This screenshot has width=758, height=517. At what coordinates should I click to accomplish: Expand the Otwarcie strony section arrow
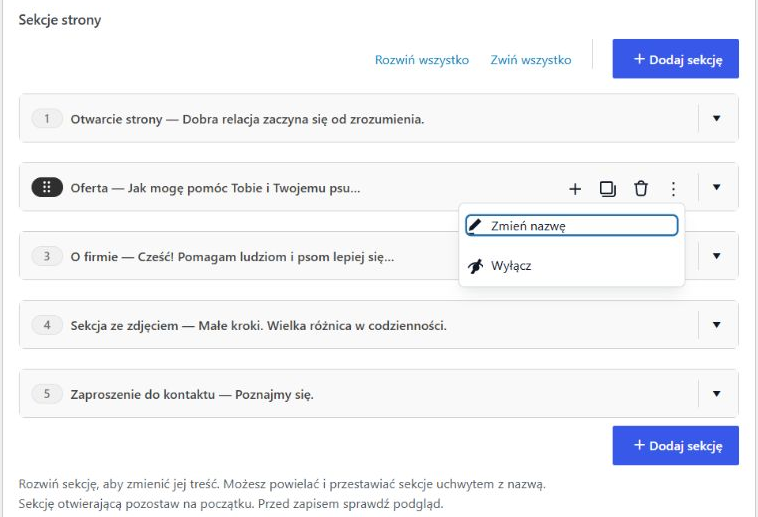click(x=716, y=118)
